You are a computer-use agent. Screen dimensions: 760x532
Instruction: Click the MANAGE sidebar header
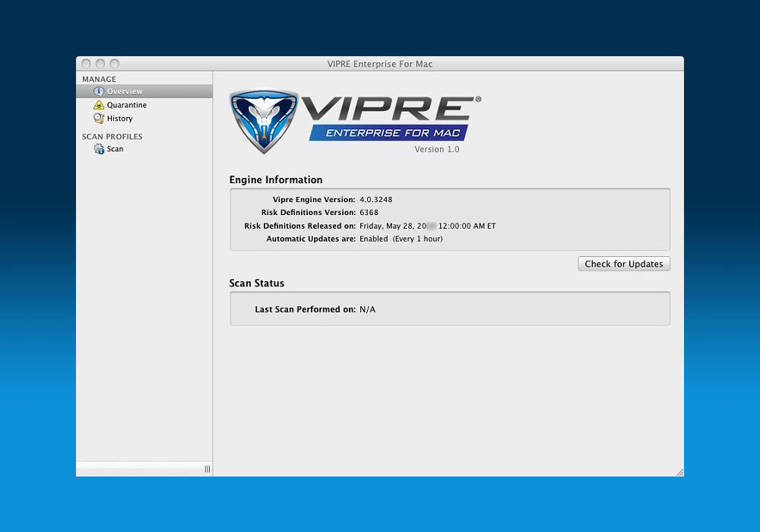[x=99, y=79]
